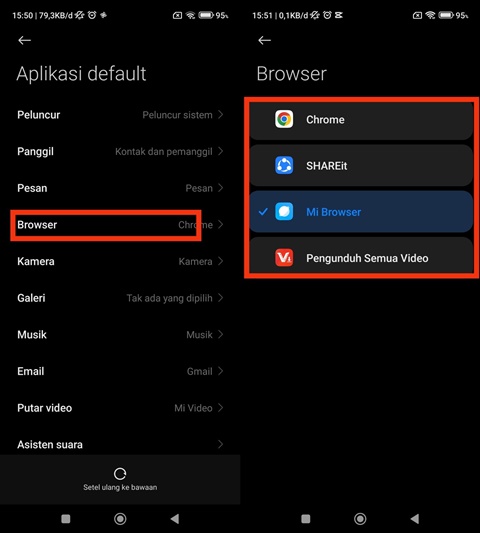Open the Musik default setting

pos(120,334)
